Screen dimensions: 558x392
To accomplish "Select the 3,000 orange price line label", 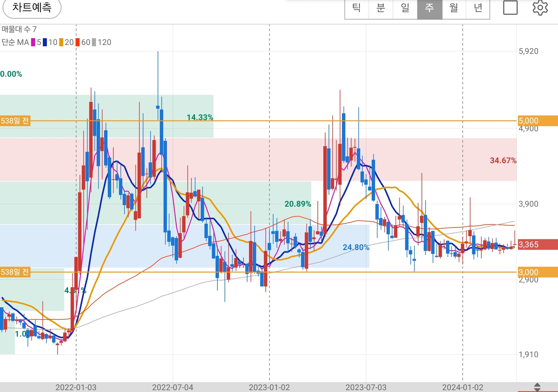I will 538,272.
